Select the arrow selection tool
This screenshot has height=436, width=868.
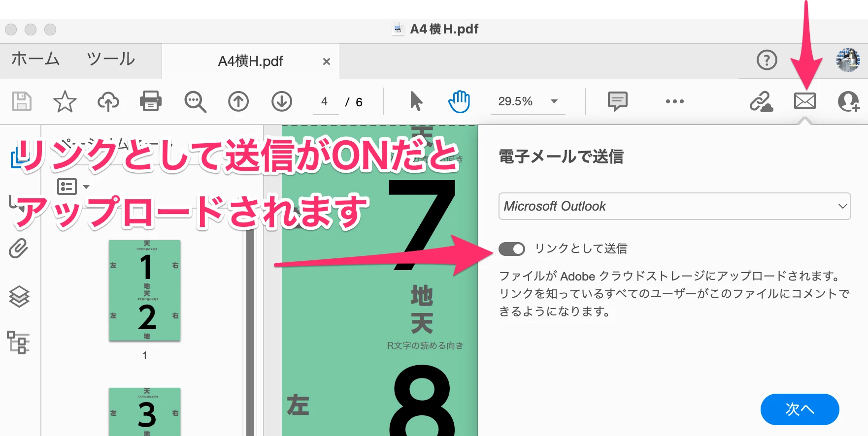point(416,101)
